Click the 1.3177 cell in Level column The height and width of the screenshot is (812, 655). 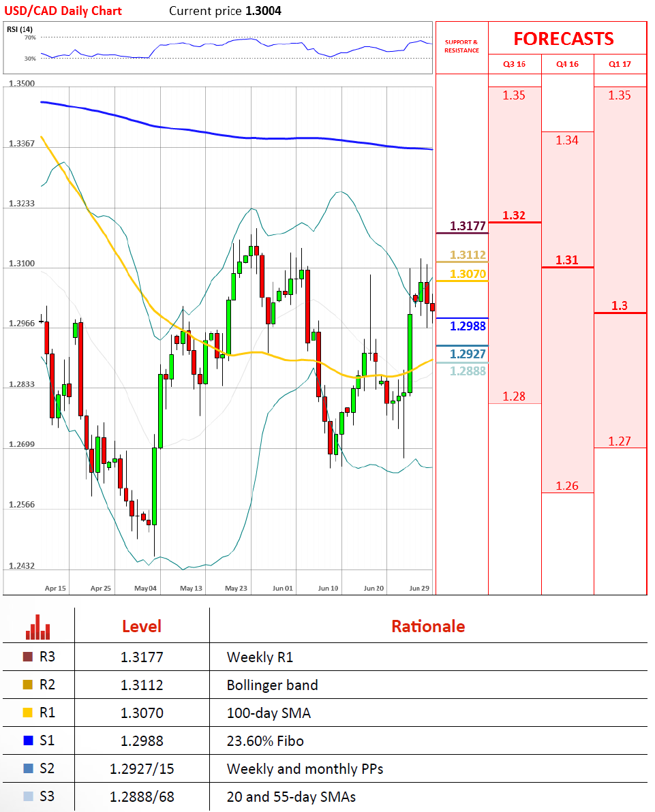tap(142, 657)
